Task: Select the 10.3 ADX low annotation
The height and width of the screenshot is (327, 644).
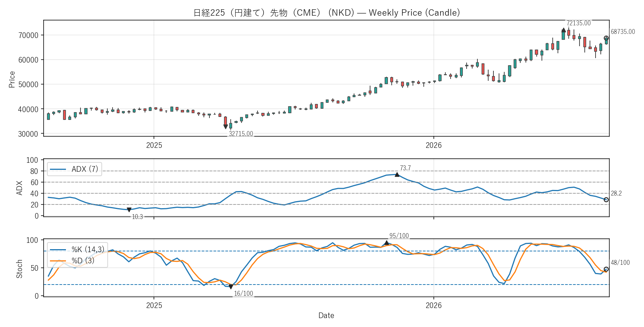Action: pyautogui.click(x=138, y=217)
